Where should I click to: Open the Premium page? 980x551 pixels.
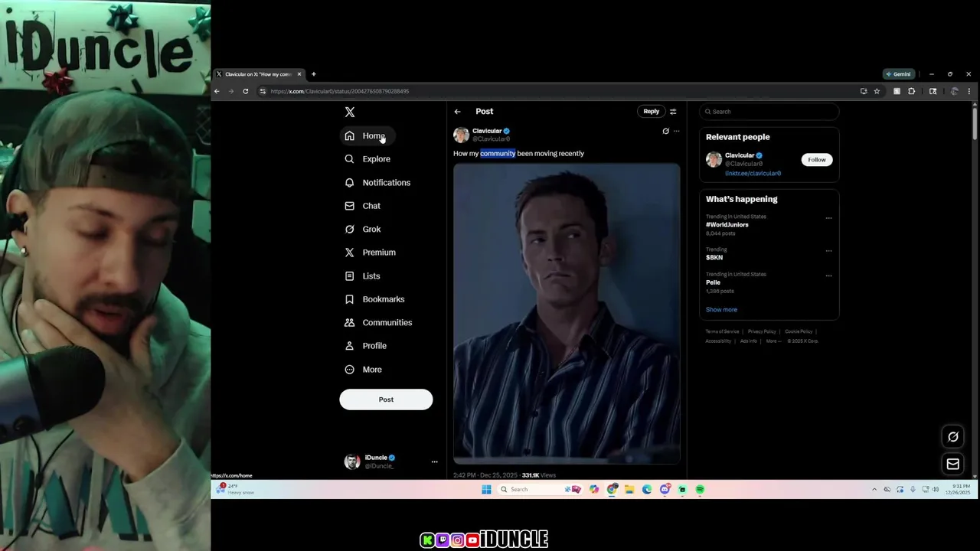tap(370, 253)
